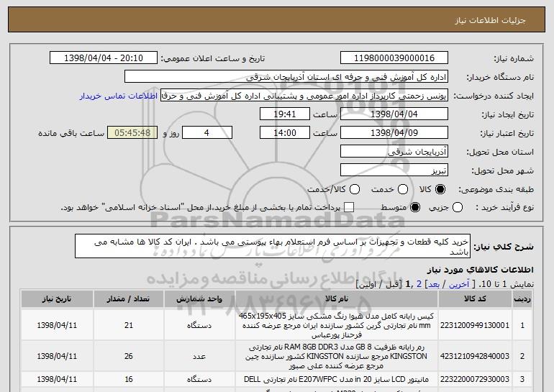Click the creation date field 1398/04/04
The width and height of the screenshot is (554, 392).
click(x=394, y=114)
